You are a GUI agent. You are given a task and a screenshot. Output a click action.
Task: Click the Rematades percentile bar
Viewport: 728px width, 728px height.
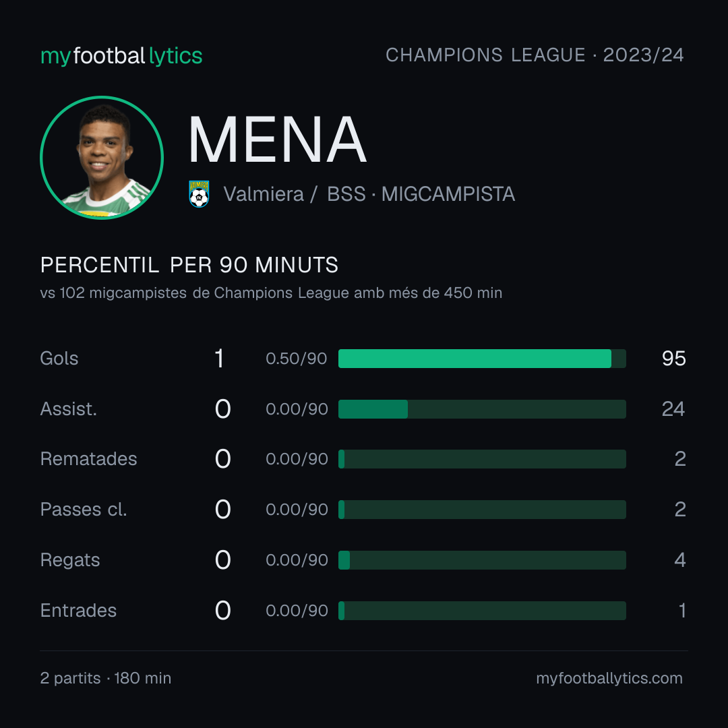click(x=482, y=459)
